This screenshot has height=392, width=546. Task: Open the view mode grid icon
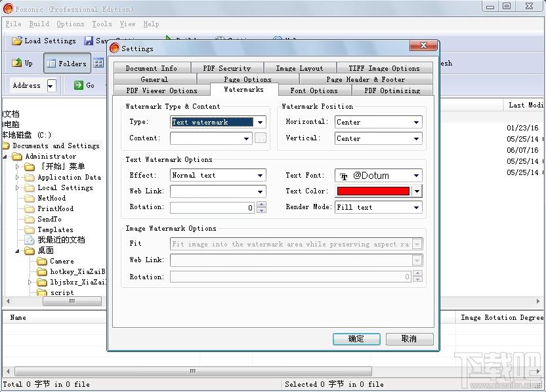pos(98,64)
